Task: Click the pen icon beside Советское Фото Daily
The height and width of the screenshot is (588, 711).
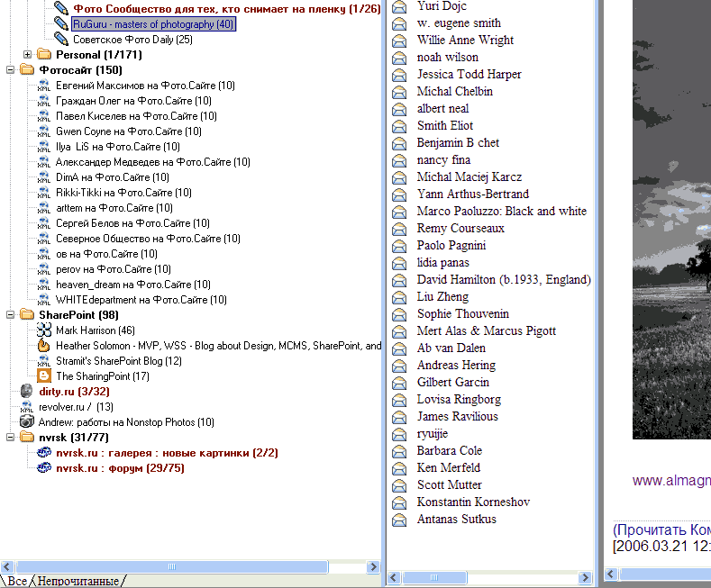Action: click(60, 39)
